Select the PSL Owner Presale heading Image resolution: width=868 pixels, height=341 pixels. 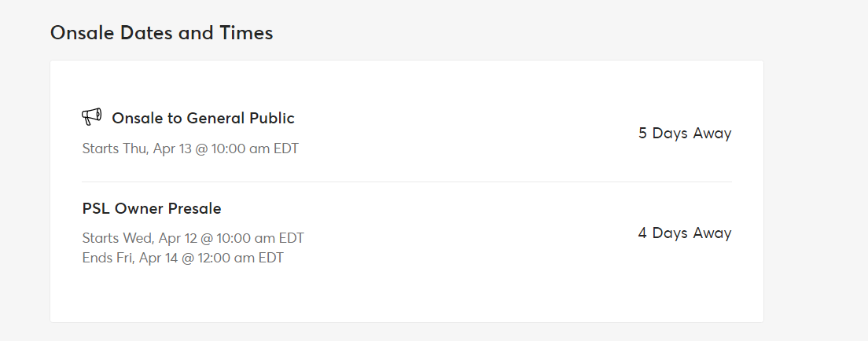point(152,209)
